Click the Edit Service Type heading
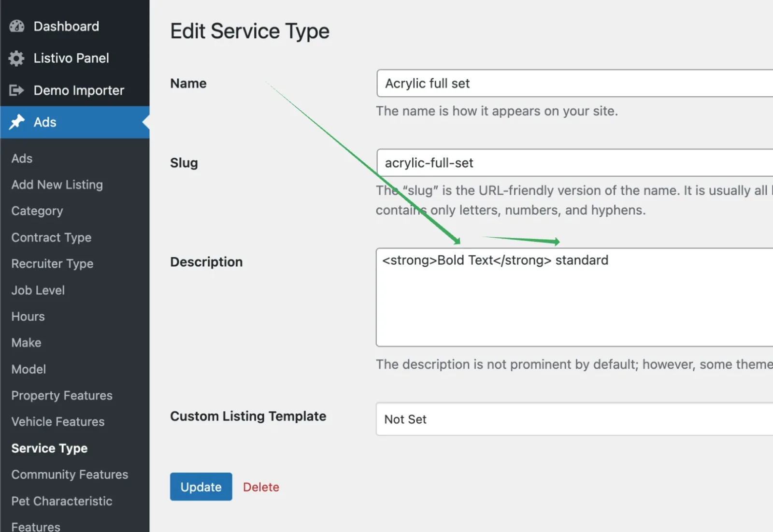The image size is (773, 532). (x=250, y=31)
